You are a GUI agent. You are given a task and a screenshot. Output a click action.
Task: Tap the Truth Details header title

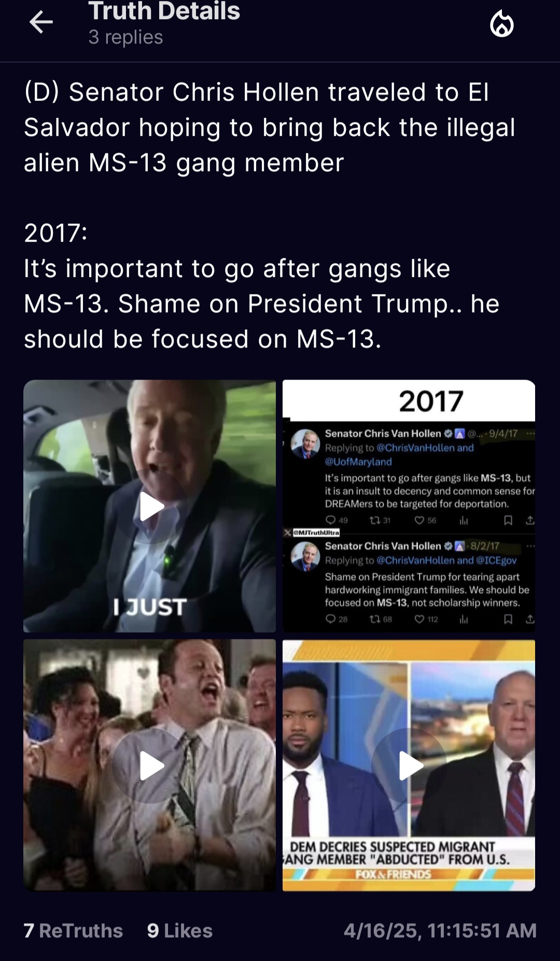pyautogui.click(x=164, y=11)
